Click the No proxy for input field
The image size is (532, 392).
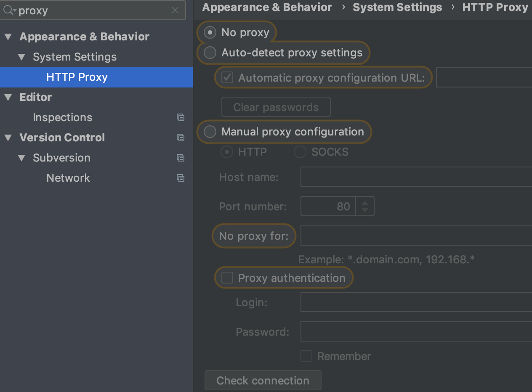416,236
